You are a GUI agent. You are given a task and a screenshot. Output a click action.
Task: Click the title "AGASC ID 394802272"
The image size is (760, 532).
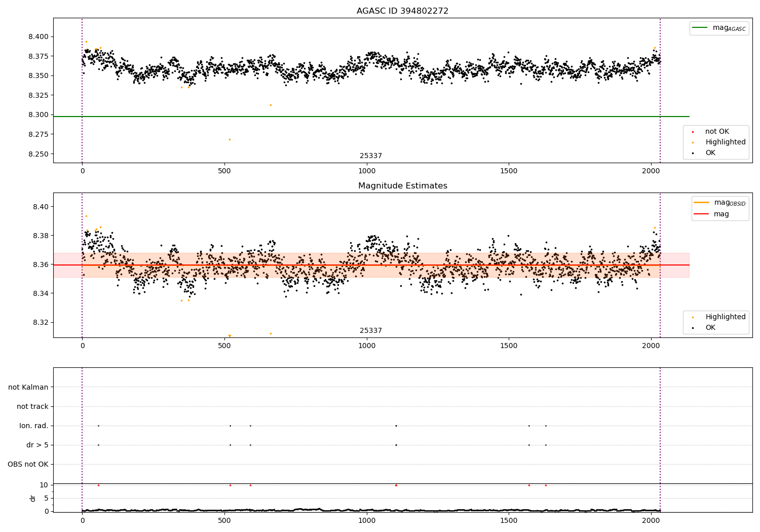(x=402, y=11)
